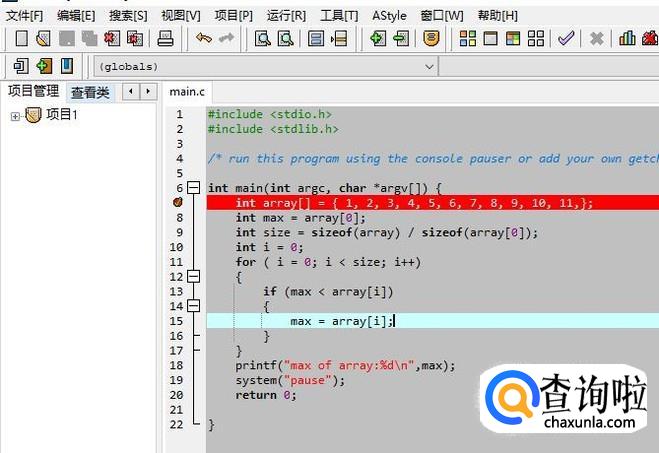The width and height of the screenshot is (659, 453).
Task: Click the Find magnifier icon
Action: 263,39
